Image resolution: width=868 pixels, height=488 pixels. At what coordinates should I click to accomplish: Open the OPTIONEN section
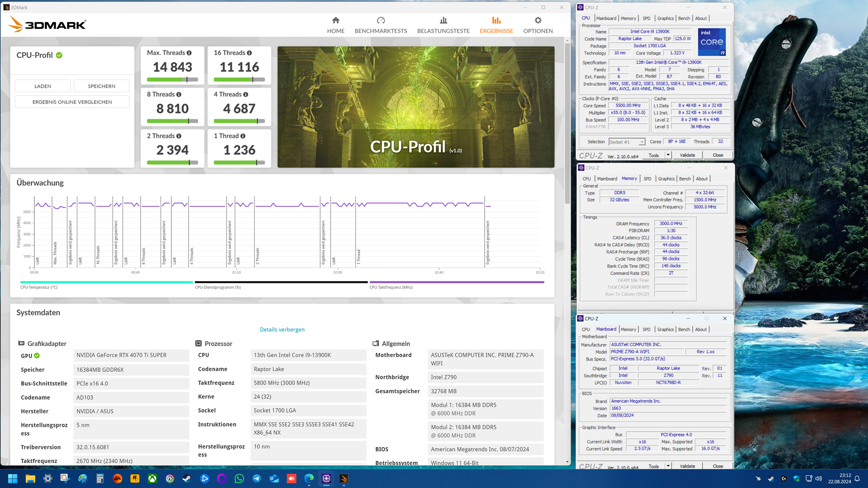[x=538, y=25]
